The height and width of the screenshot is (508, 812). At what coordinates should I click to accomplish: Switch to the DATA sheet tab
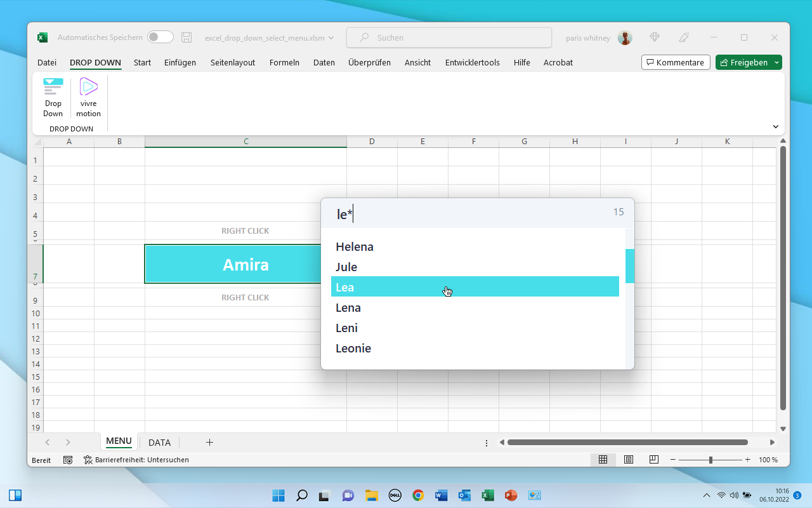[x=159, y=442]
